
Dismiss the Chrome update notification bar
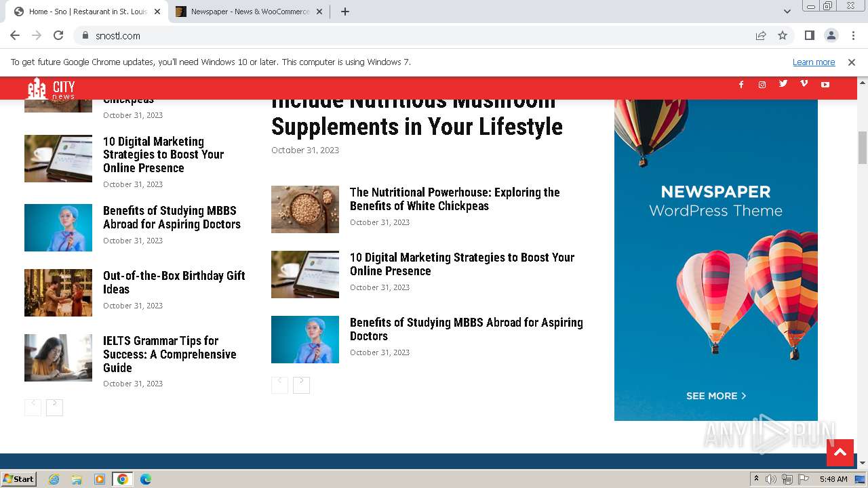click(852, 62)
